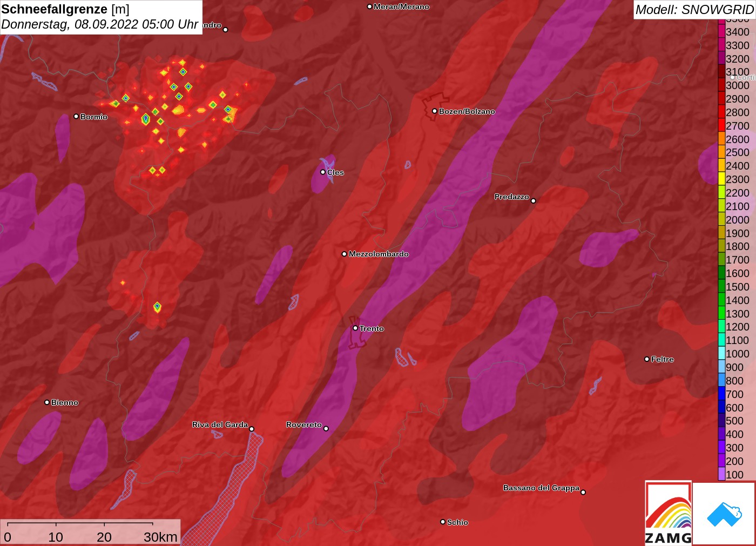Image resolution: width=756 pixels, height=546 pixels.
Task: Click the Bassano del Grappa label
Action: [x=541, y=488]
